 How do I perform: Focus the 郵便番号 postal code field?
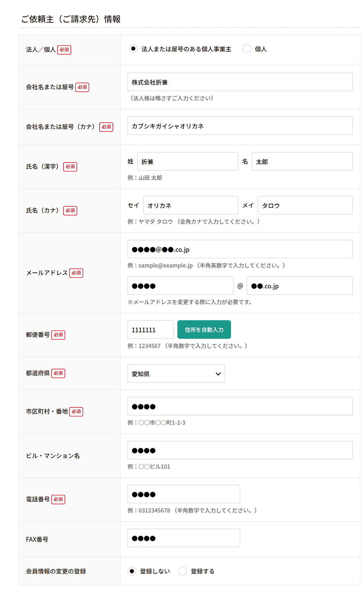[x=150, y=330]
